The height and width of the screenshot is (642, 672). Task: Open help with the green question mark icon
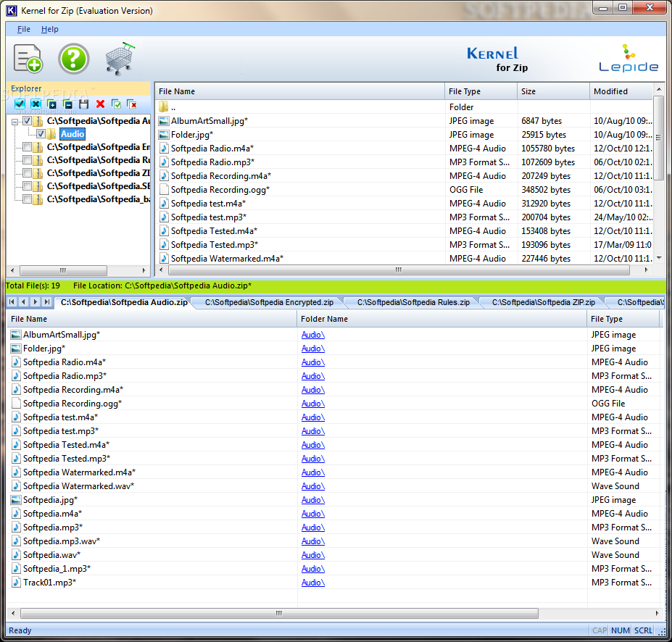[x=74, y=59]
